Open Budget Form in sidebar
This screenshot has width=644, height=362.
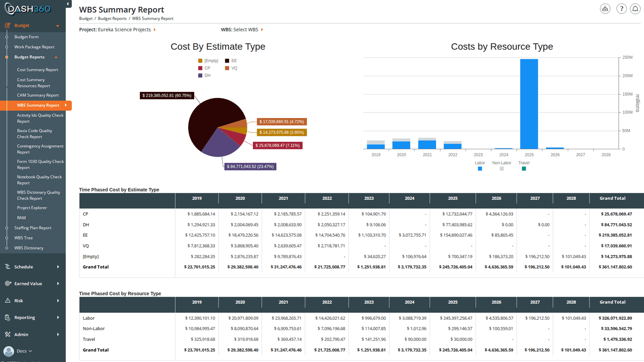(26, 37)
